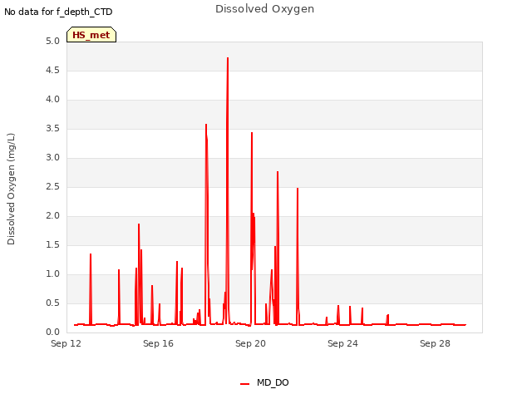Click the 0.5 y-axis tick label
Viewport: 532px width, 399px height.
[52, 303]
